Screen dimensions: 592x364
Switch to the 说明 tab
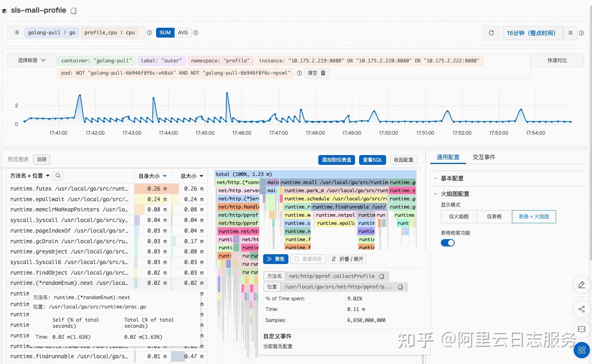(x=41, y=159)
